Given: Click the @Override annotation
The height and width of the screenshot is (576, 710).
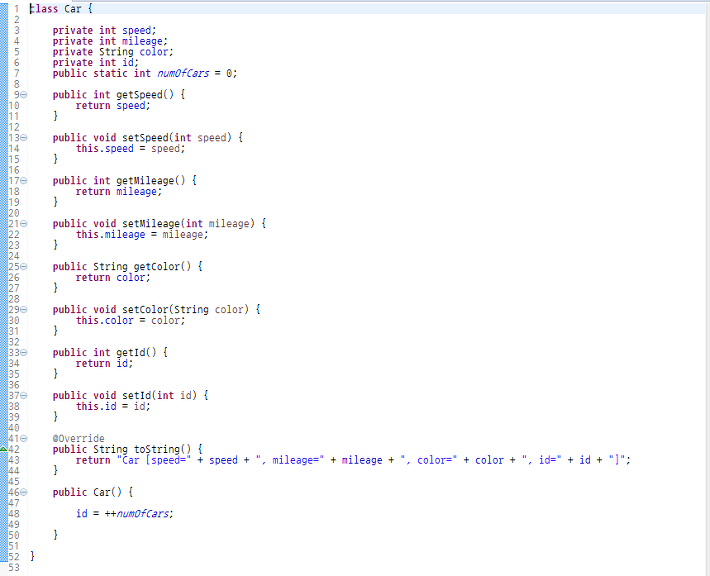Looking at the screenshot, I should 78,438.
